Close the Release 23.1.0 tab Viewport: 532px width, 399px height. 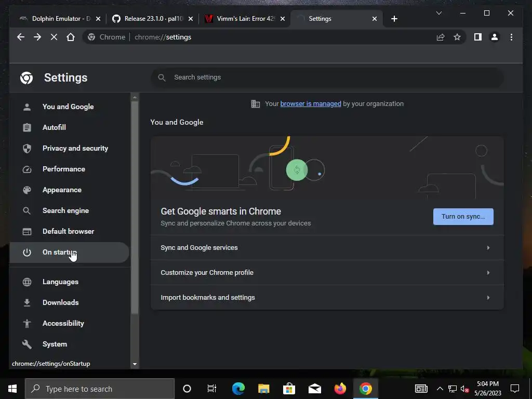pos(191,19)
